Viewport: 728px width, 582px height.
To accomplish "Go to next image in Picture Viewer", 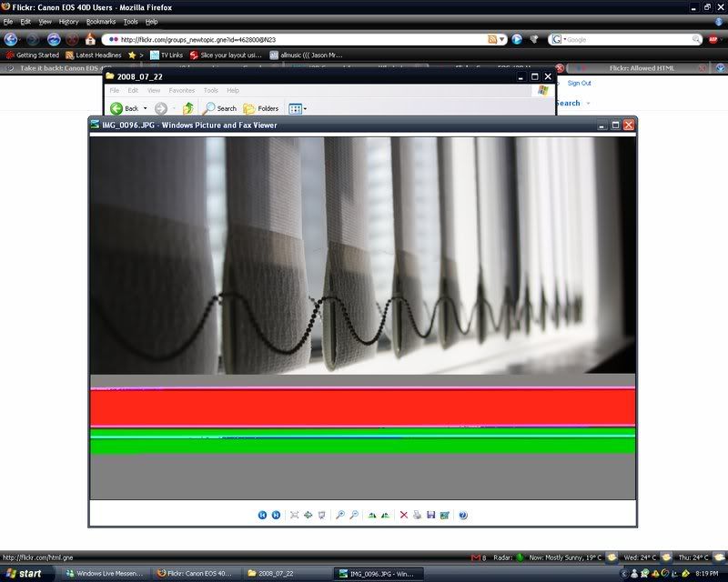I will 276,515.
